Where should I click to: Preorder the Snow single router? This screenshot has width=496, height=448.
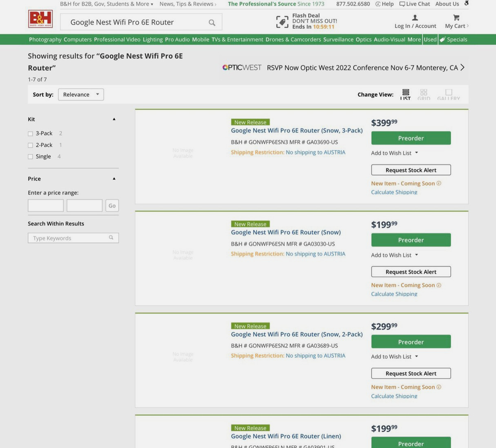(x=411, y=240)
